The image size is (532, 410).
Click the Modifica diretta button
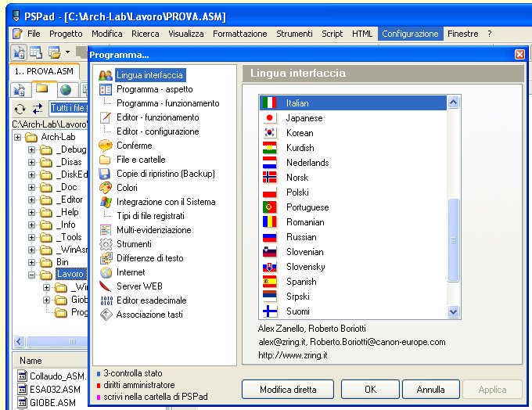(x=288, y=390)
